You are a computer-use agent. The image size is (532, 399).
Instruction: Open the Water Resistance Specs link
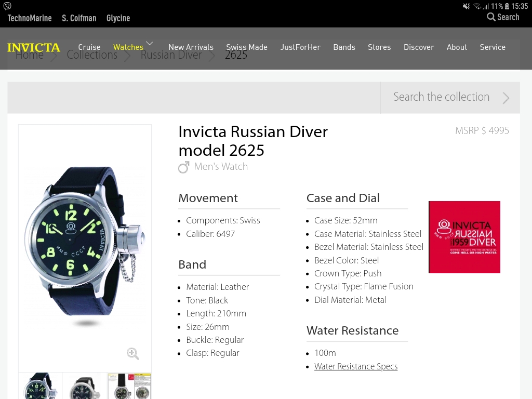tap(356, 366)
